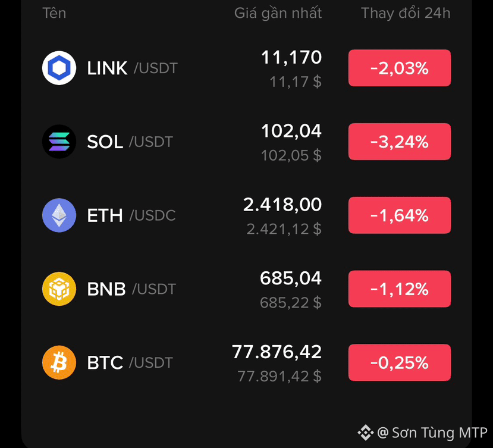Sort by Tên column header
Viewport: 493px width, 448px height.
click(54, 13)
